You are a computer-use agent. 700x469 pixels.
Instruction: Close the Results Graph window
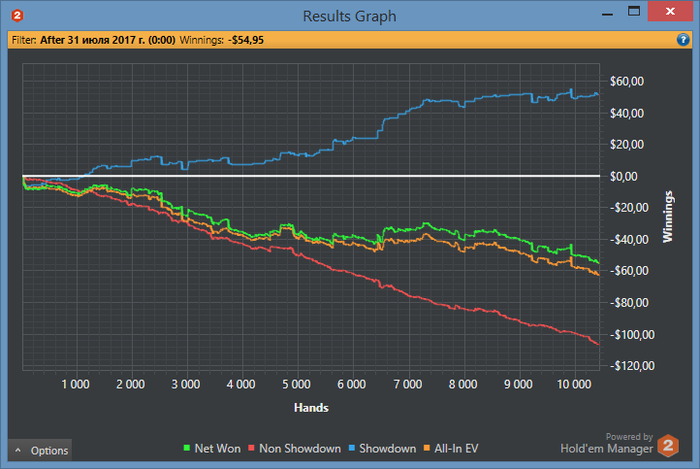(670, 12)
